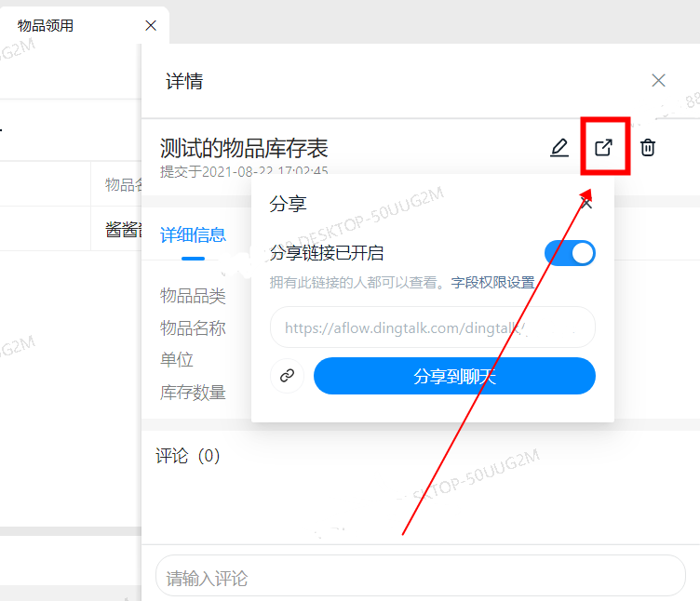
Task: Select the 酱酱 table cell
Action: click(x=123, y=230)
